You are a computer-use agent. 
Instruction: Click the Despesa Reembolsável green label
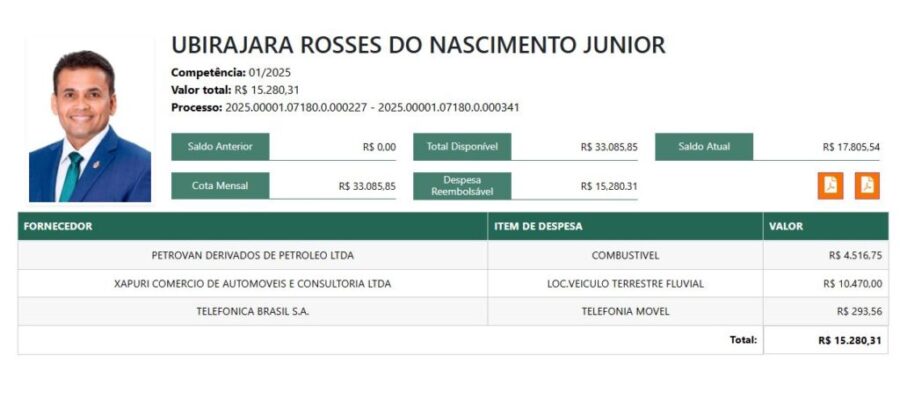462,185
